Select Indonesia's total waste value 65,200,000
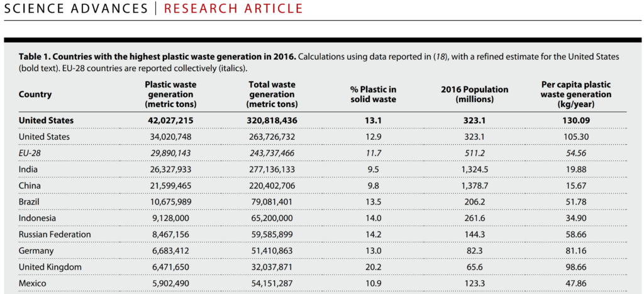This screenshot has height=294, width=644. tap(272, 218)
